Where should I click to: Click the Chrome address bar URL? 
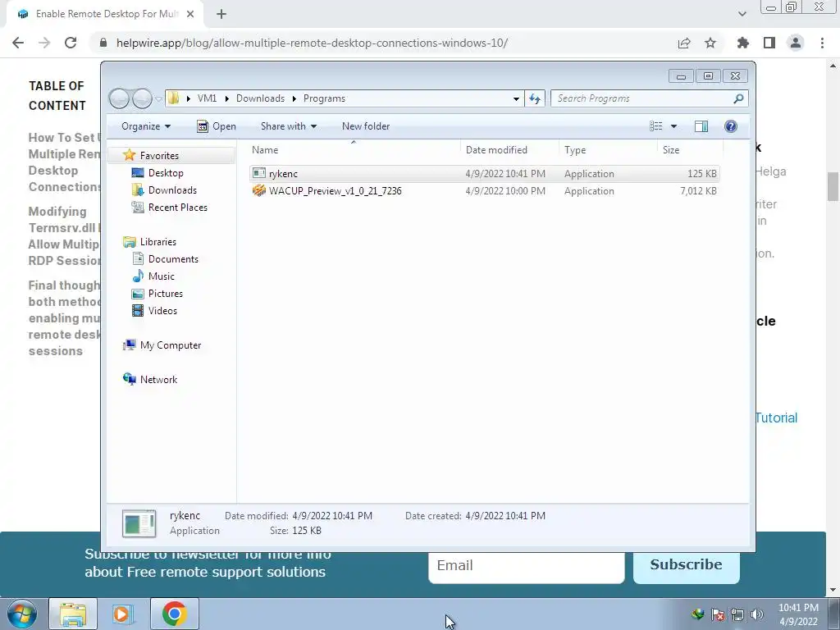point(312,43)
